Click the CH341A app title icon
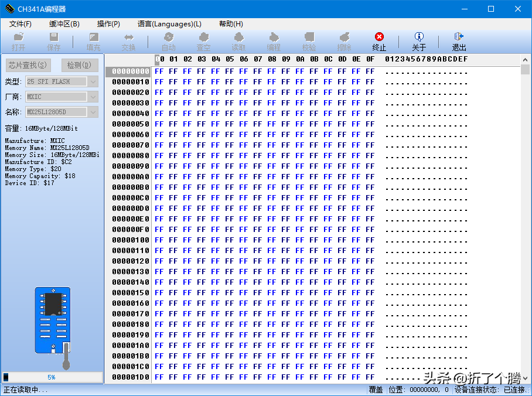Screen dimensions: 532x396 pyautogui.click(x=10, y=9)
